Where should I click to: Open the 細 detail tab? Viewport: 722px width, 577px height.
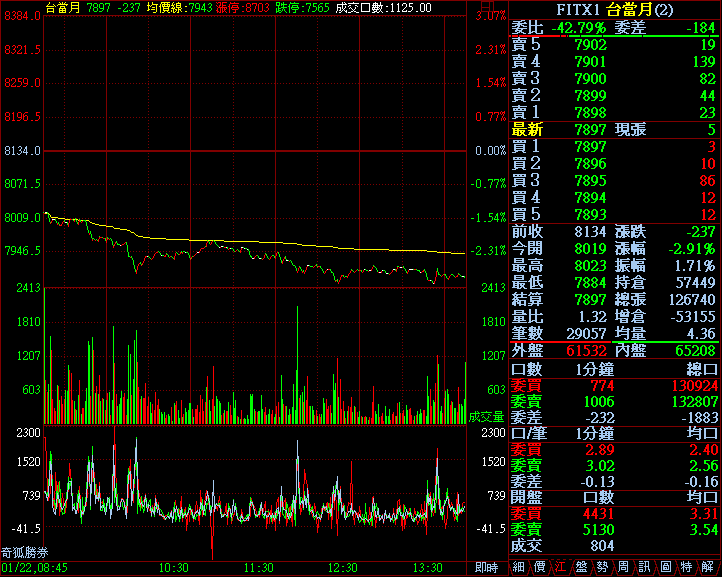click(518, 567)
